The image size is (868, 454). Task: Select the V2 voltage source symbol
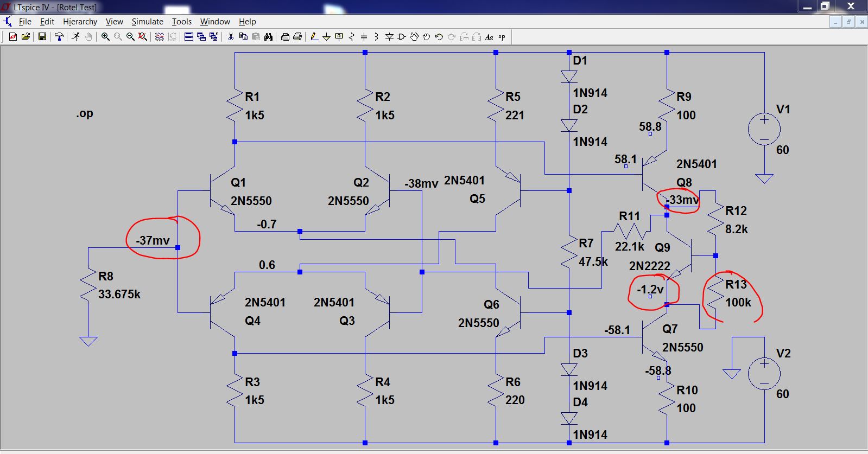(x=764, y=374)
